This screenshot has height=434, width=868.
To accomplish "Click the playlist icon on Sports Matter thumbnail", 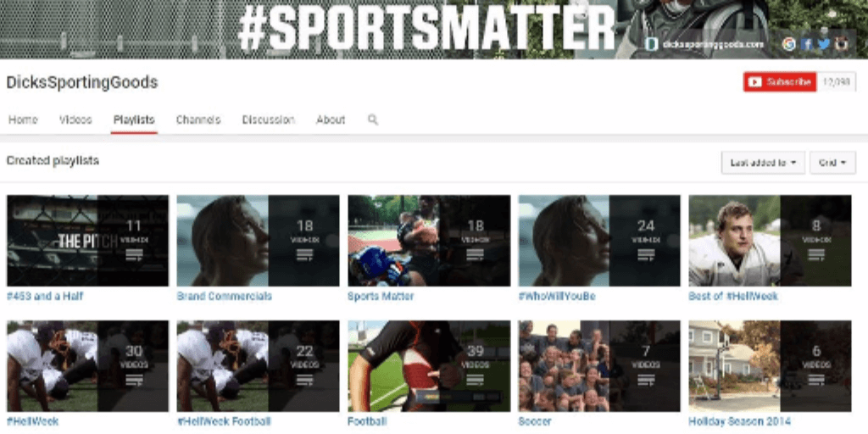I will [x=475, y=255].
